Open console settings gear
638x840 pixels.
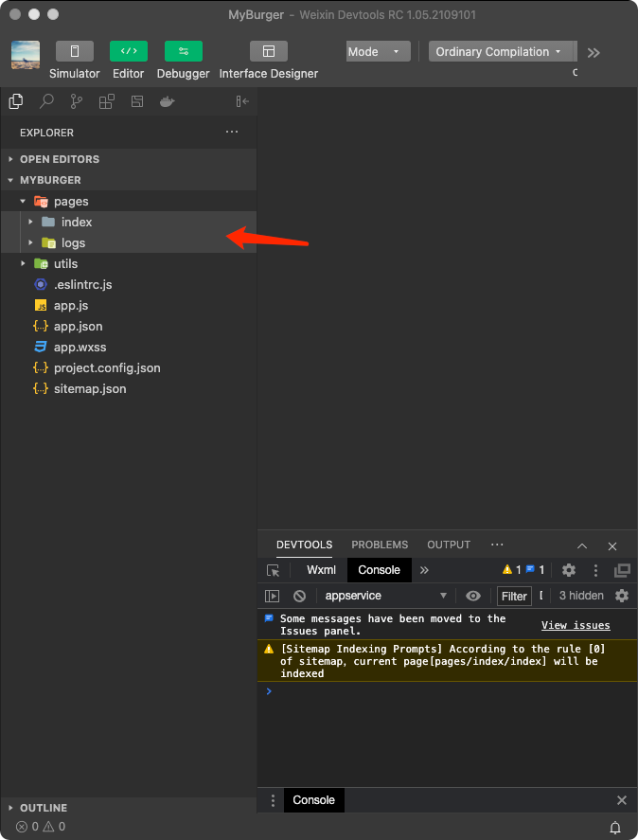[622, 596]
